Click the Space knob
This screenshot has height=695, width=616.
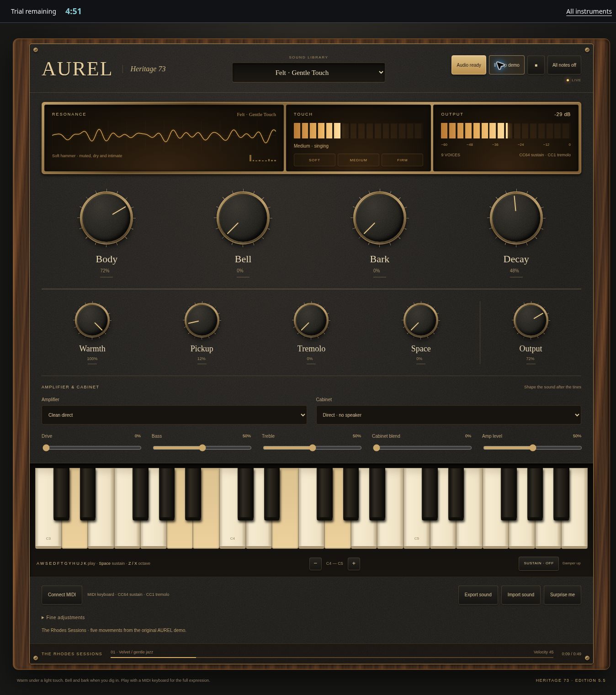point(421,320)
